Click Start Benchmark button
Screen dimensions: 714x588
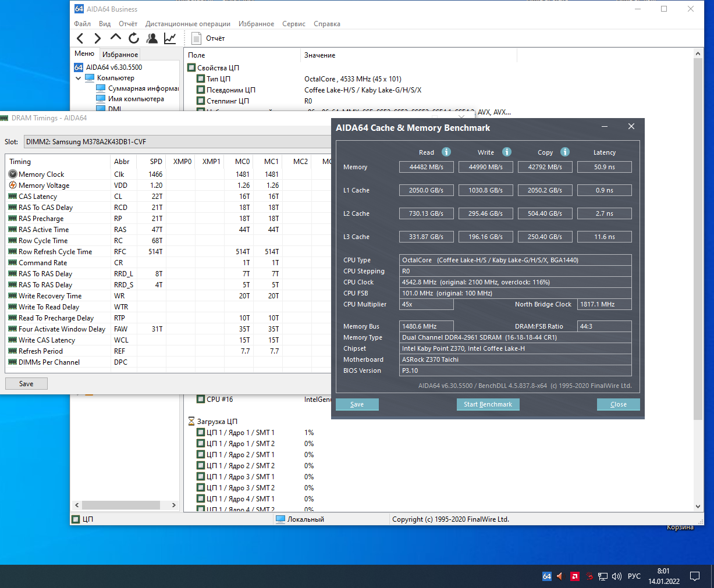[x=488, y=404]
